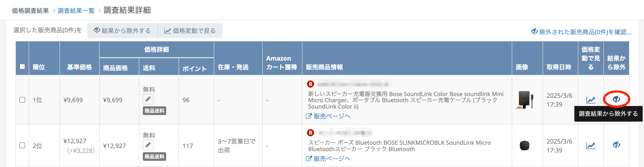Click the 価格変動で見る button
The image size is (644, 167).
click(190, 31)
